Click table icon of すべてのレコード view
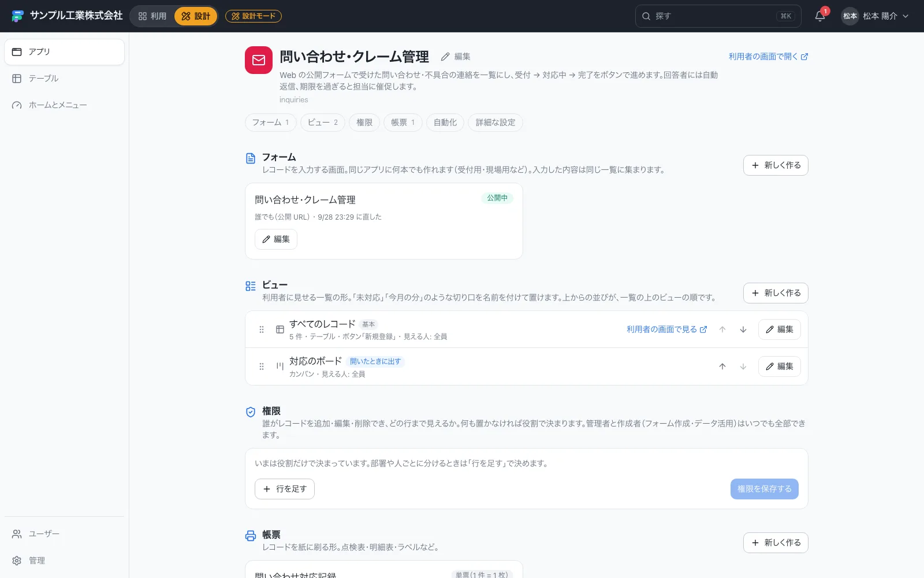Viewport: 924px width, 578px height. coord(280,329)
